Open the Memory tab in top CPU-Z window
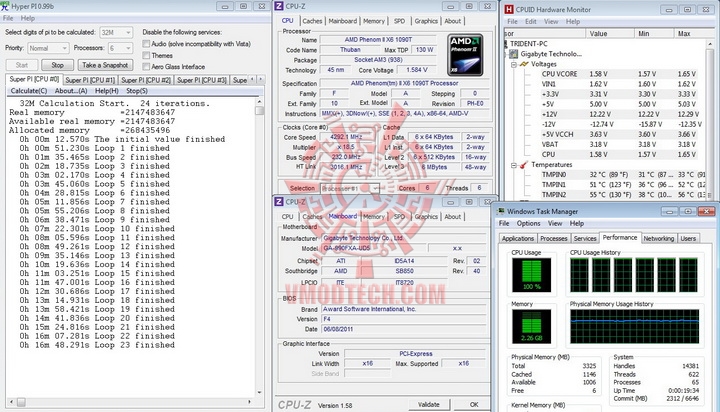 click(374, 21)
